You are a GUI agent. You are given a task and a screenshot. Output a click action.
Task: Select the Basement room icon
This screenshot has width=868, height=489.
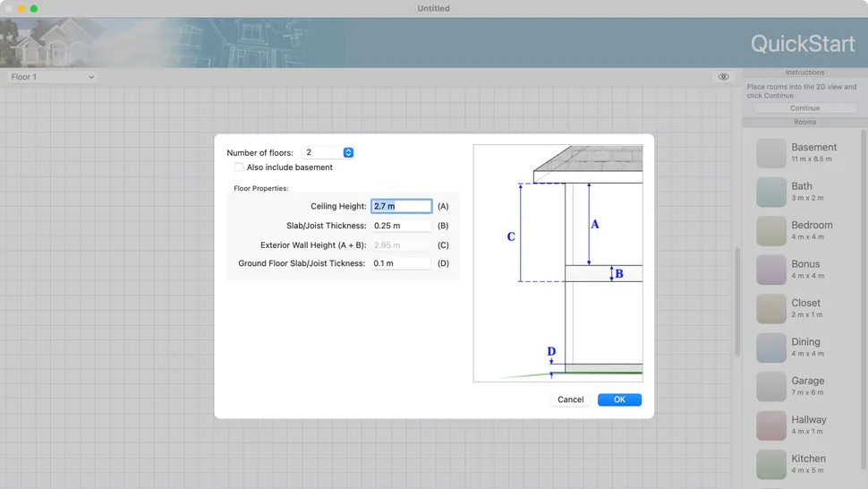point(770,153)
